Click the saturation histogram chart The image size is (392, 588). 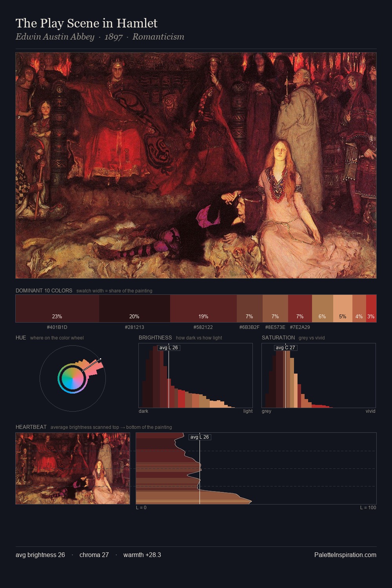click(x=319, y=376)
